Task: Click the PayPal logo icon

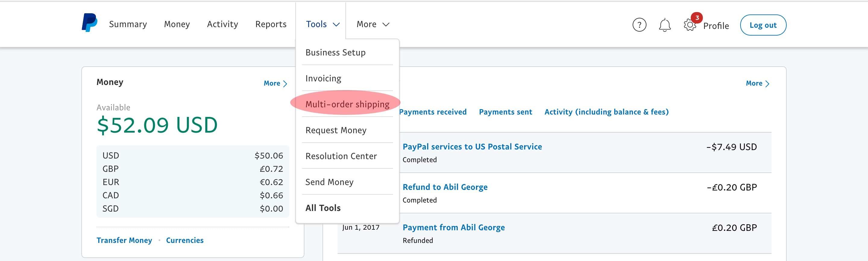Action: [89, 23]
